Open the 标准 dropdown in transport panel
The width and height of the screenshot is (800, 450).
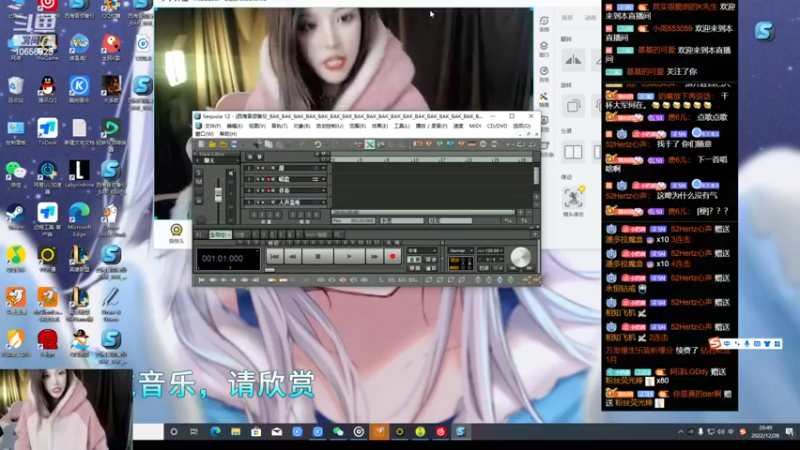coord(422,251)
